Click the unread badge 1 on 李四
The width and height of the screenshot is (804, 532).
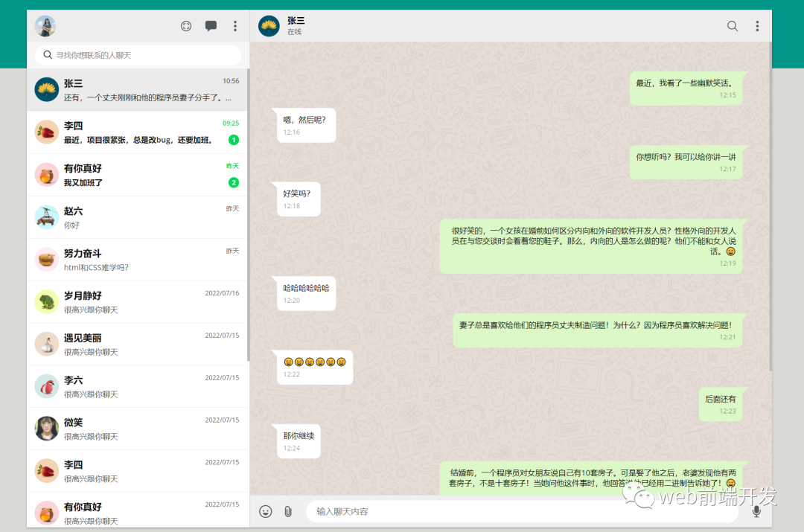[x=233, y=139]
